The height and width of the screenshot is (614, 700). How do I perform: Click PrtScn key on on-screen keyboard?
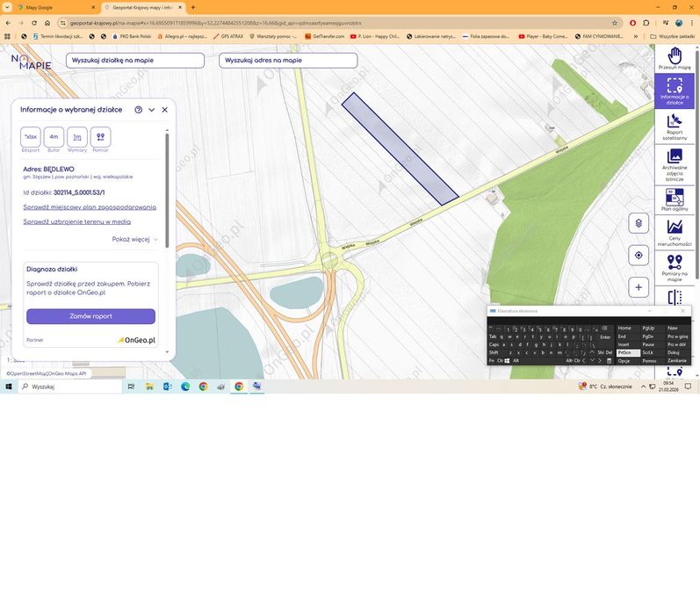click(x=628, y=352)
